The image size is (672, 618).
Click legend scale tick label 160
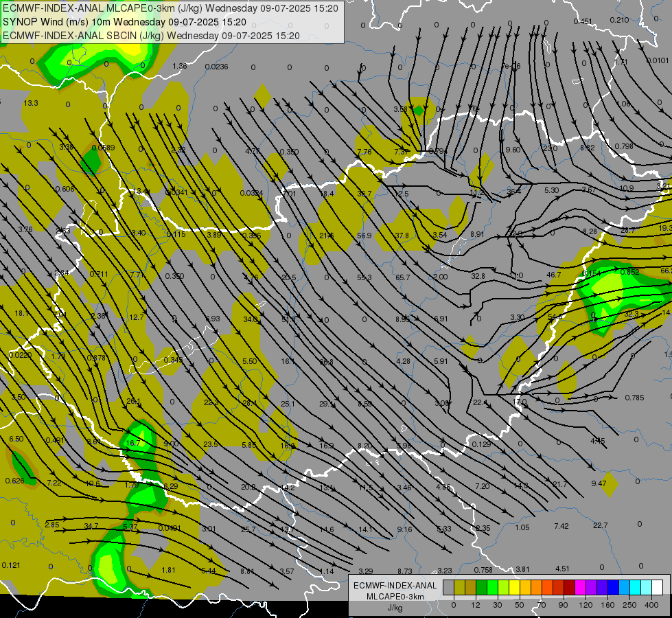point(607,605)
